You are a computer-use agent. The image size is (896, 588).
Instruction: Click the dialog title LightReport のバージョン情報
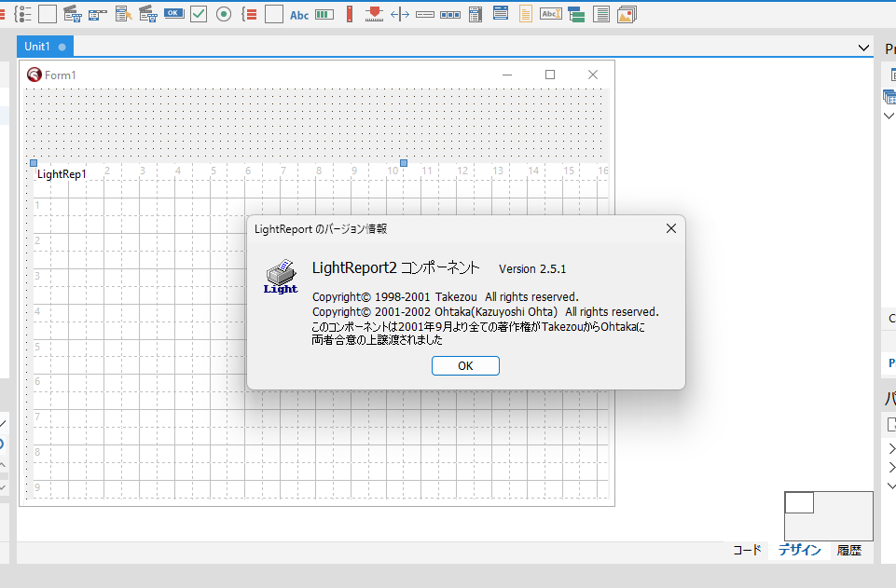pos(321,229)
